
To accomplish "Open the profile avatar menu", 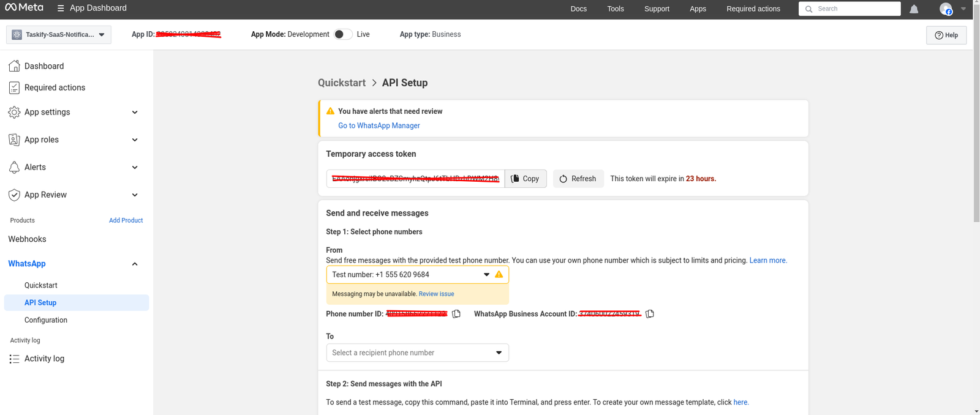I will point(946,9).
